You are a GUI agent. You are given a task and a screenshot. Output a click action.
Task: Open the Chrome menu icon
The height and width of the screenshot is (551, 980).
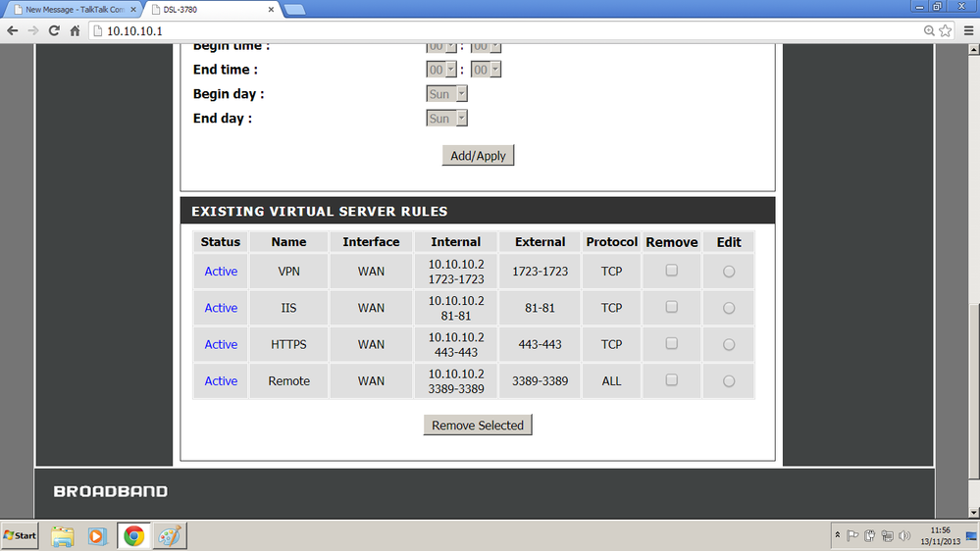point(966,30)
